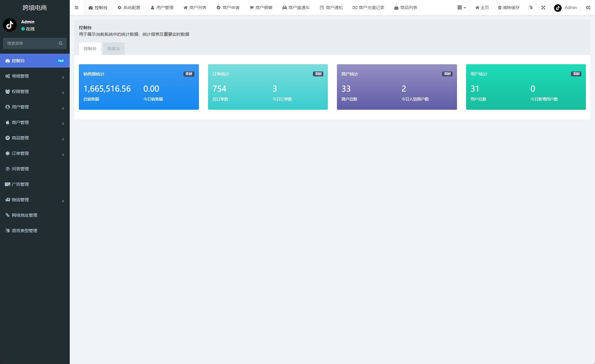Viewport: 595px width, 364px height.
Task: Open 系统配置 top menu item
Action: point(129,8)
